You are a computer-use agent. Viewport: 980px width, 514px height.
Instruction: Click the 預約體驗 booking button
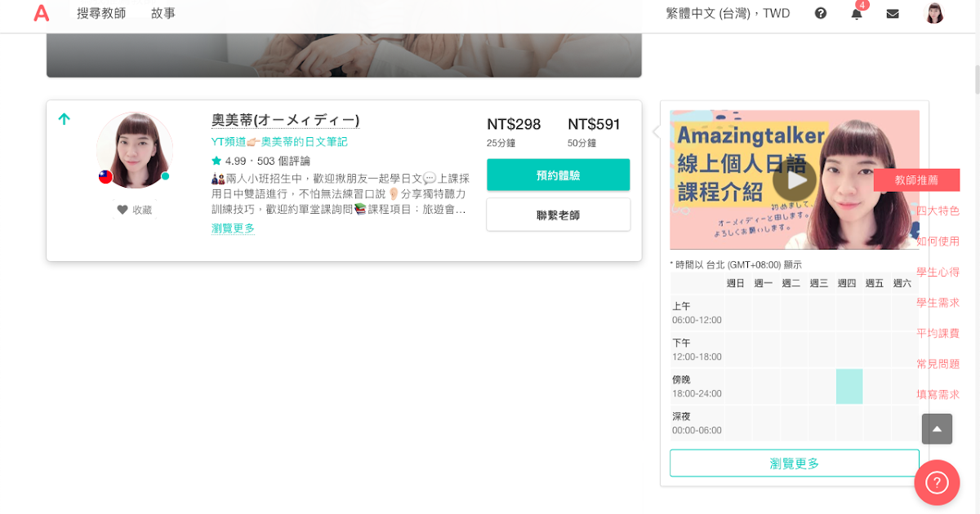[x=559, y=175]
